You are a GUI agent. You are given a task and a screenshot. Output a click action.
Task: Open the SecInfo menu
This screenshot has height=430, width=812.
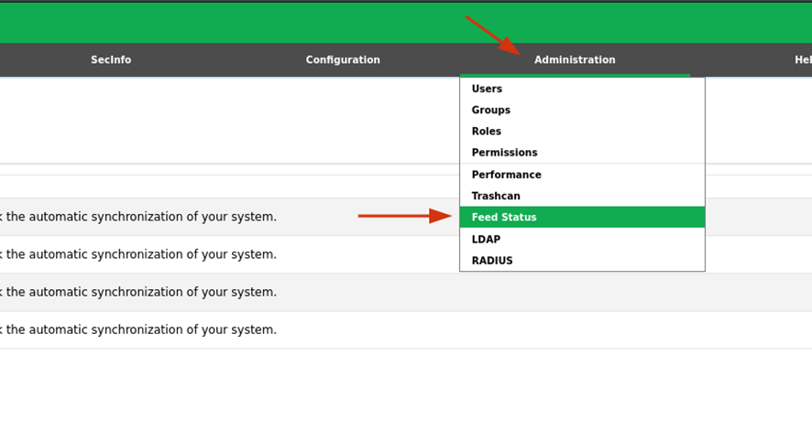coord(111,60)
